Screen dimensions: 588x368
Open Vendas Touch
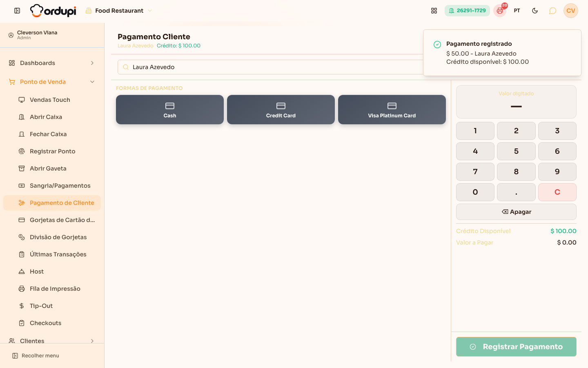click(52, 100)
